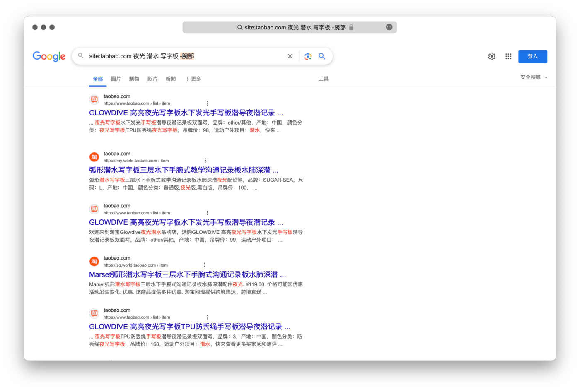The height and width of the screenshot is (392, 580).
Task: Open the Google apps grid
Action: (508, 56)
